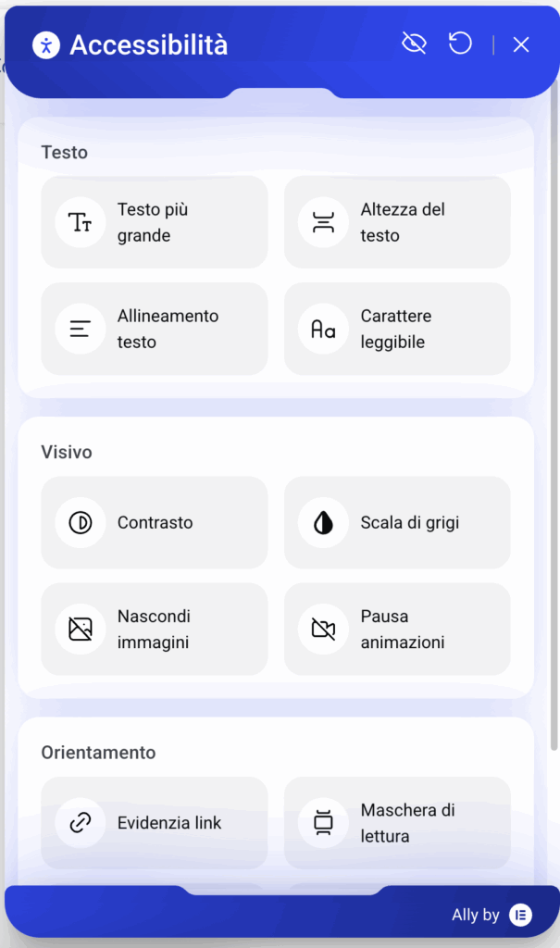Click the Elementor logo in footer

pos(521,916)
